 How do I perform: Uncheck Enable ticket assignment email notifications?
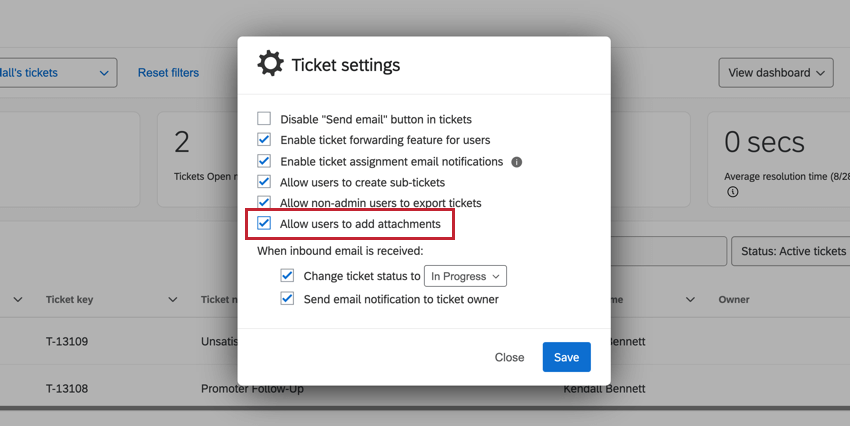tap(264, 161)
